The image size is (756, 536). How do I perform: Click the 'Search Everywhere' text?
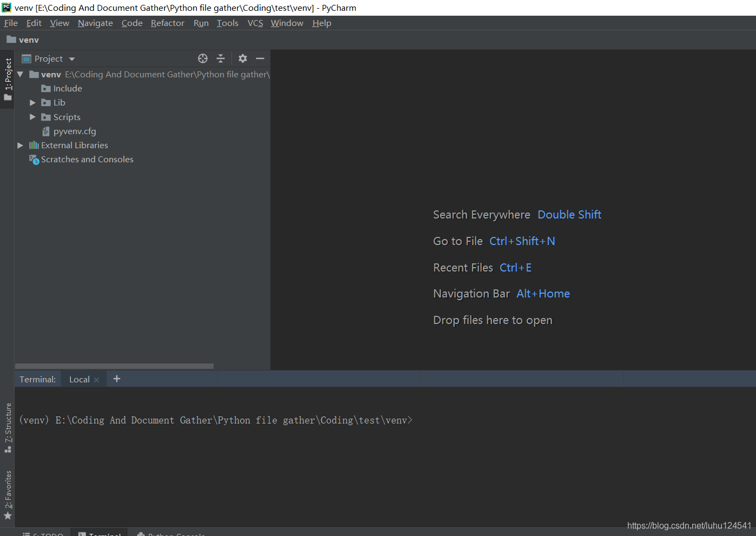[x=482, y=215]
